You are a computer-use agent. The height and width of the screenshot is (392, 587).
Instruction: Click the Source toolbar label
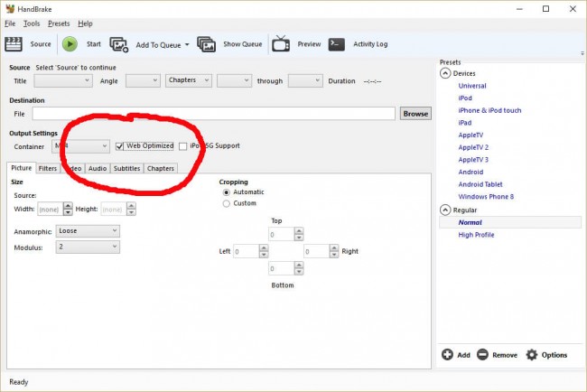pyautogui.click(x=41, y=44)
